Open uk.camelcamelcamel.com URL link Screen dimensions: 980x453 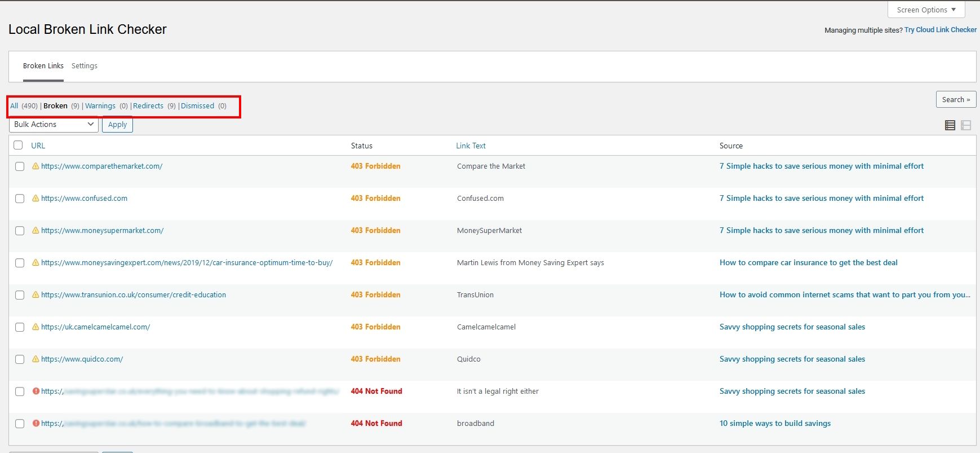pos(95,327)
